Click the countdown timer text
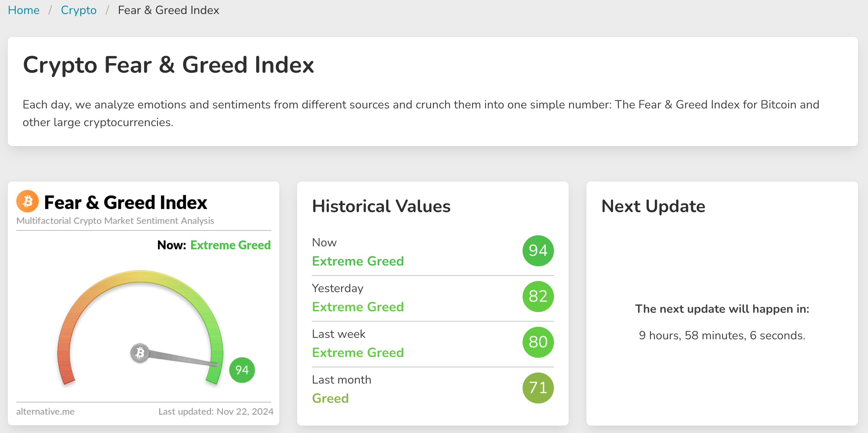The height and width of the screenshot is (433, 868). 722,335
